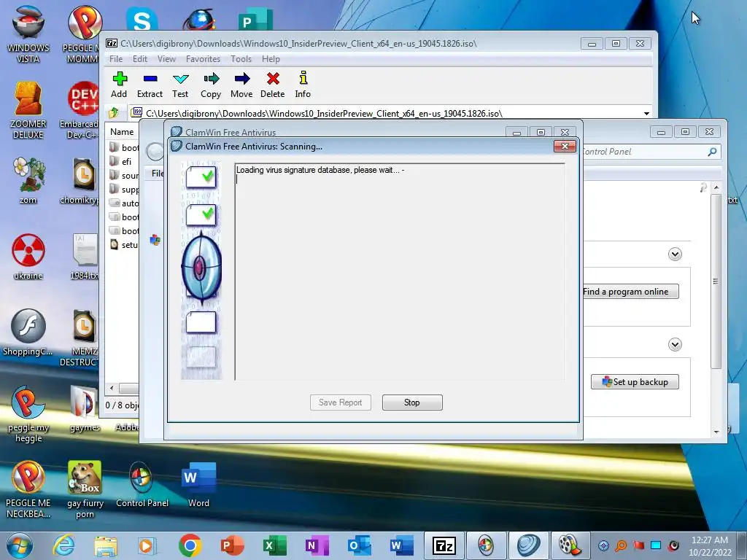Open Windows Media Player from the taskbar
This screenshot has height=560, width=747.
click(147, 545)
